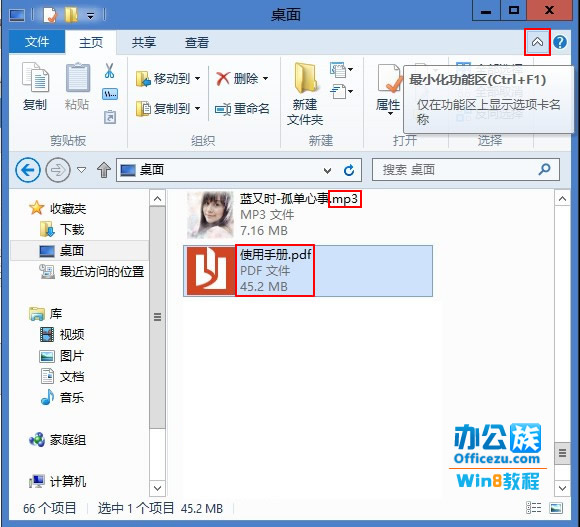
Task: Click file list scroll down arrow
Action: pyautogui.click(x=562, y=488)
